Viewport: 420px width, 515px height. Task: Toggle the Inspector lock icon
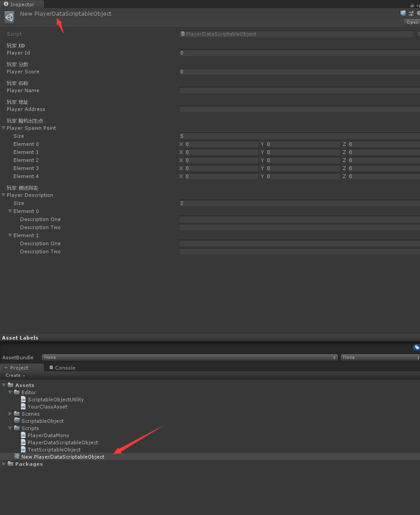pyautogui.click(x=412, y=5)
